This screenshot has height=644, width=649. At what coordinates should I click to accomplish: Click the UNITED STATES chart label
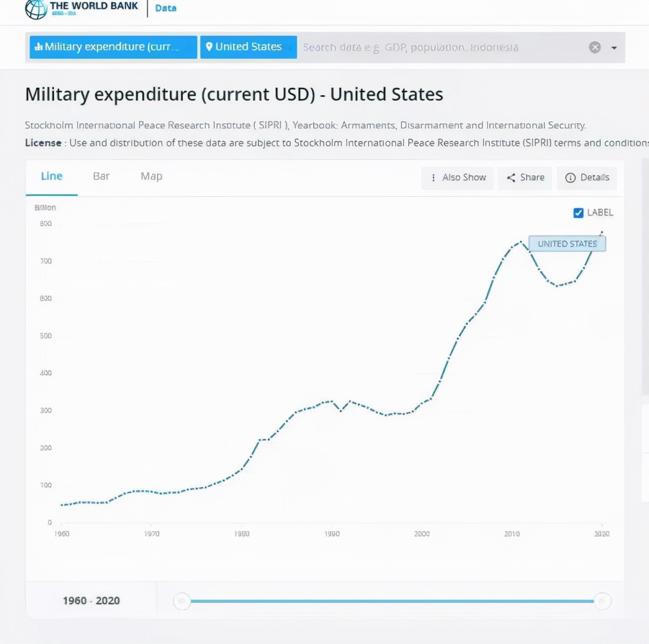(567, 244)
